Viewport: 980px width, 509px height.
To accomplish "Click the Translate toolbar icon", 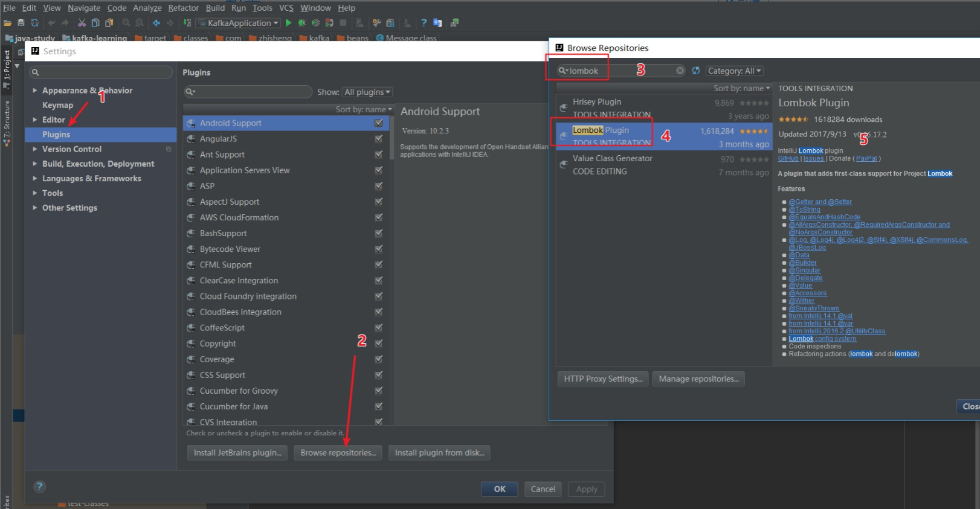I will point(437,23).
